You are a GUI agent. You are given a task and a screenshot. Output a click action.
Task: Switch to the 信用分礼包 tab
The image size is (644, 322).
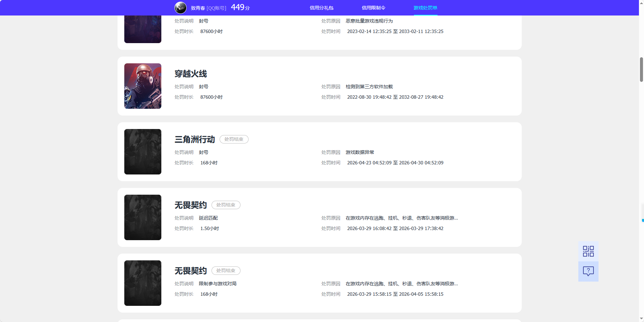[322, 8]
